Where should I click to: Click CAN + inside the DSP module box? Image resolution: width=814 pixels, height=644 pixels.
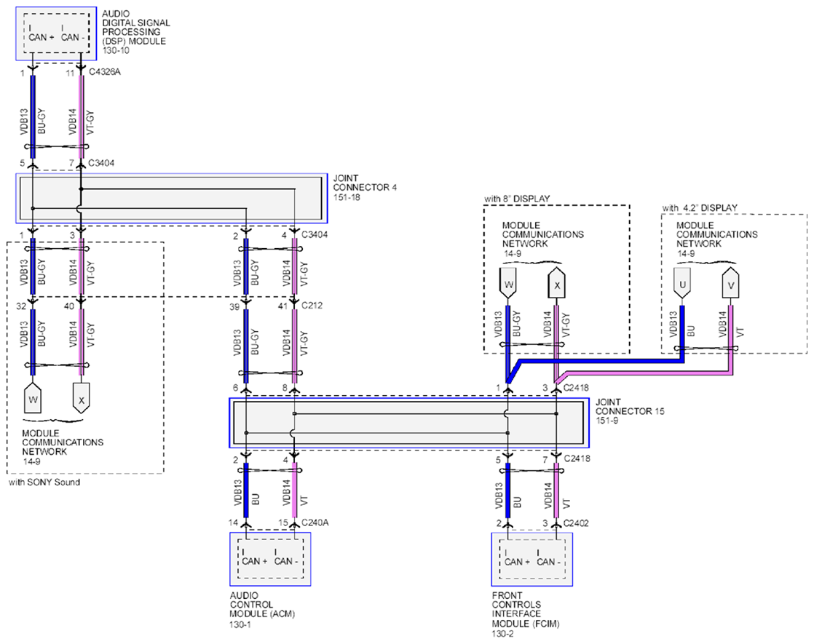pos(42,37)
